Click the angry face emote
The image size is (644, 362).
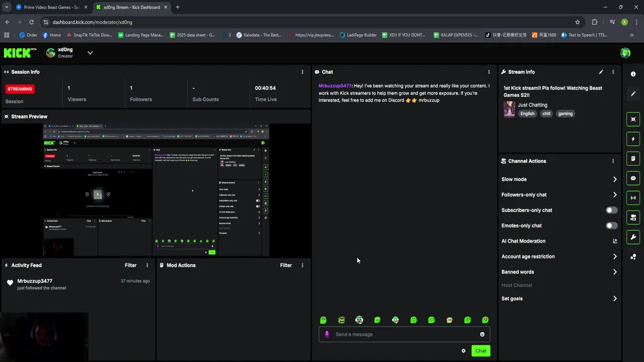[342, 320]
